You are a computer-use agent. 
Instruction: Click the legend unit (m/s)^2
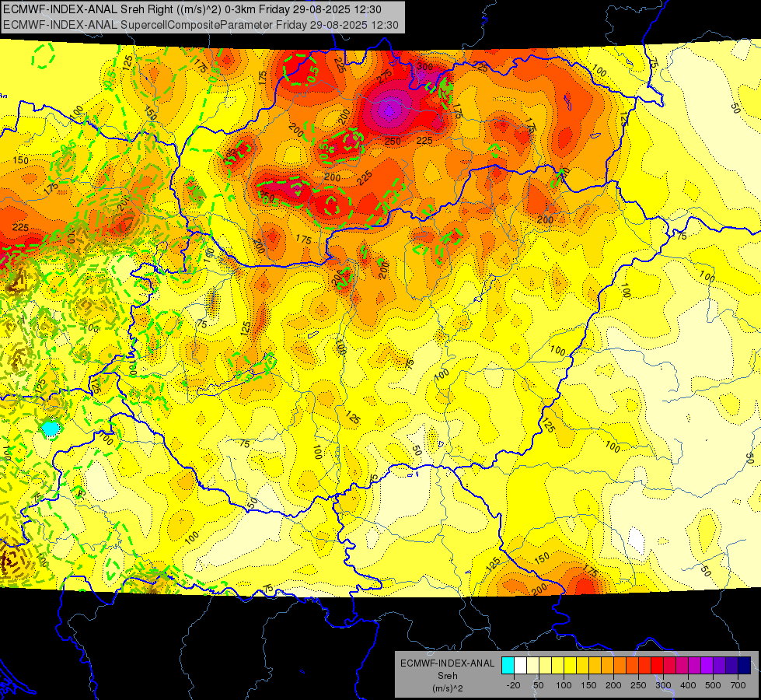(x=448, y=688)
